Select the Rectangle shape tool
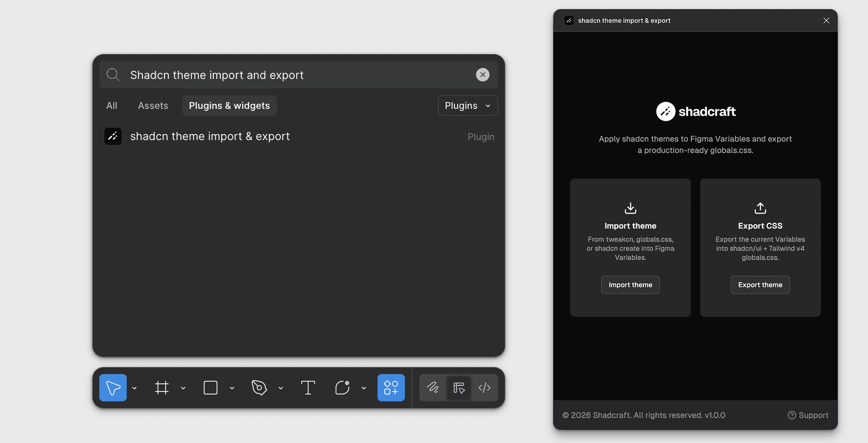 pyautogui.click(x=211, y=388)
